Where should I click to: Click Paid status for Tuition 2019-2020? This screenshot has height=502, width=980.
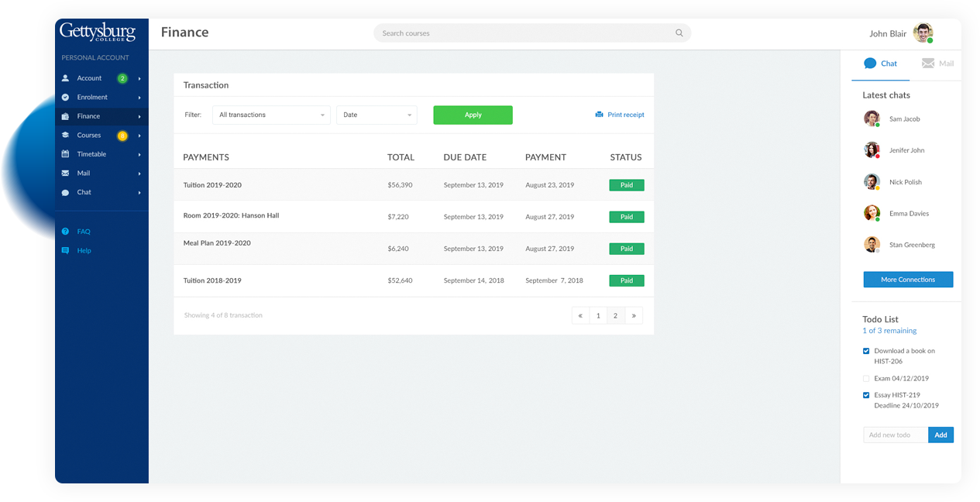(x=627, y=185)
